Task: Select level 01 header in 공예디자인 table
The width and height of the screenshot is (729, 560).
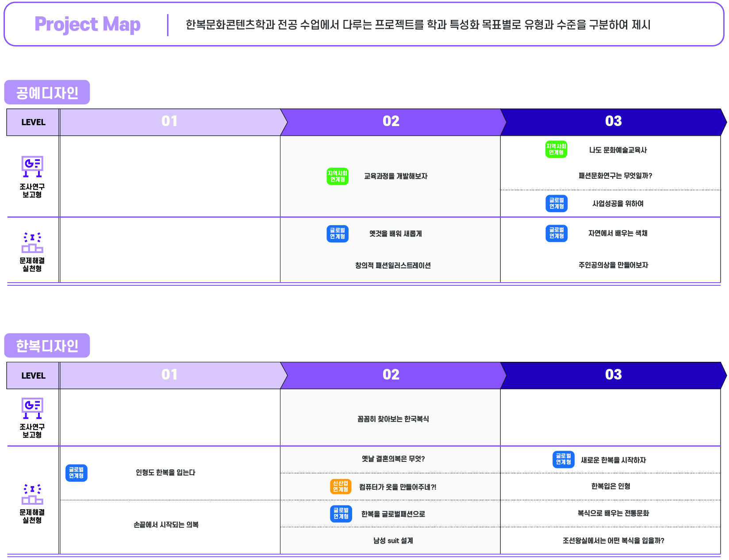Action: click(x=169, y=122)
